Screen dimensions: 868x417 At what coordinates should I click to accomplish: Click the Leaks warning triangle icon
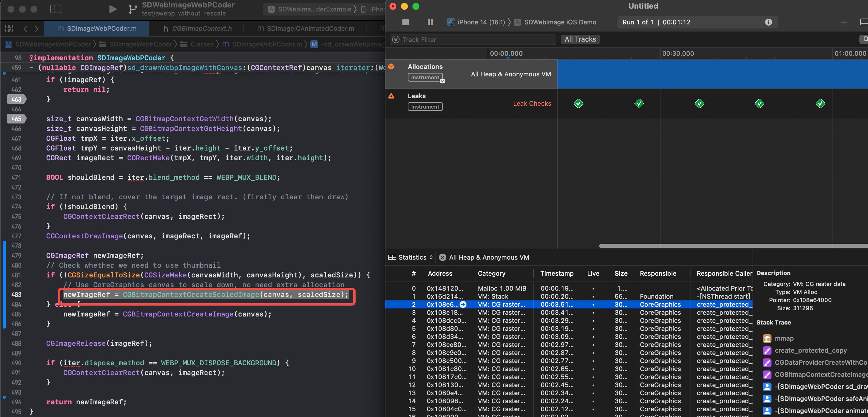click(x=391, y=96)
